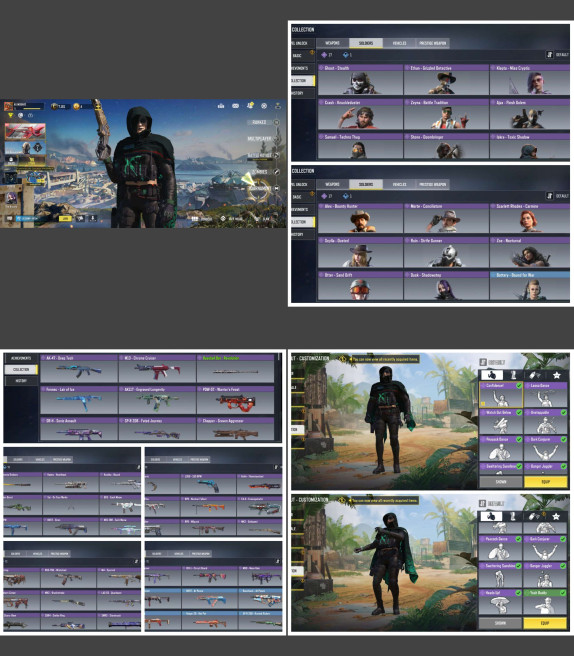Image resolution: width=574 pixels, height=656 pixels.
Task: Toggle checkmark on the gold-framed Confident emote
Action: point(519,385)
